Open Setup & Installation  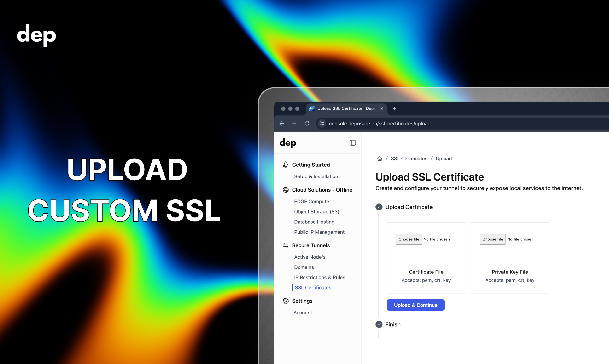pos(316,176)
